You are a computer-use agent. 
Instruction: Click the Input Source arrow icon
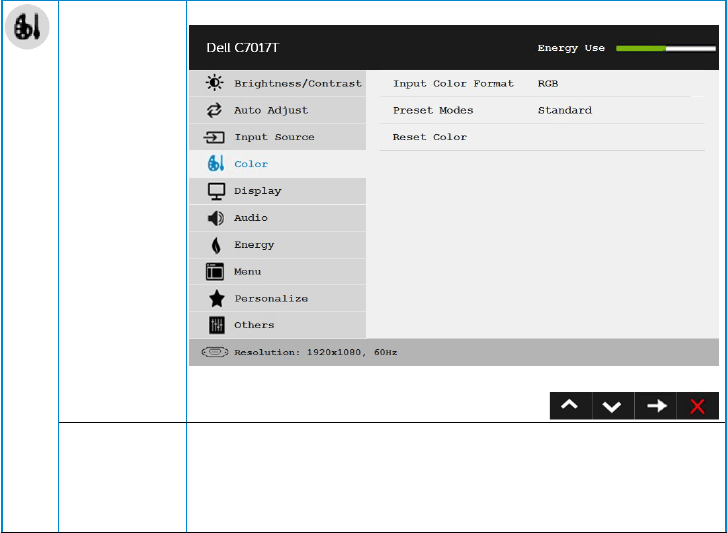[x=214, y=137]
